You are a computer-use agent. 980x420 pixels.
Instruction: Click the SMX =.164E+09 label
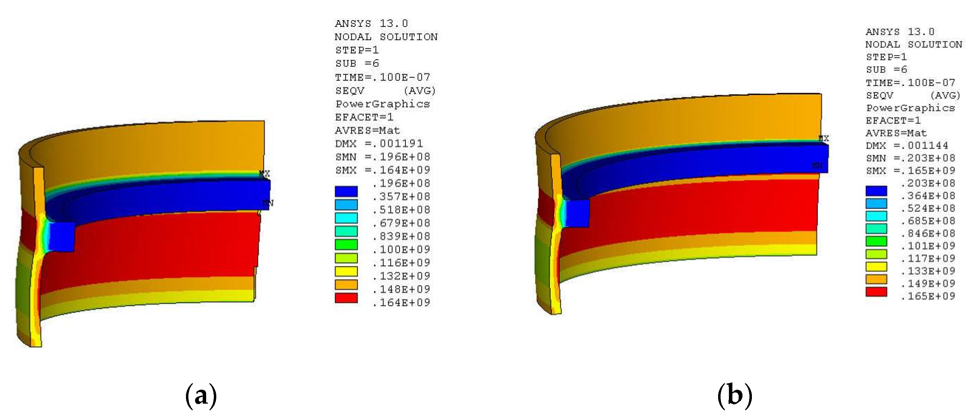click(382, 170)
